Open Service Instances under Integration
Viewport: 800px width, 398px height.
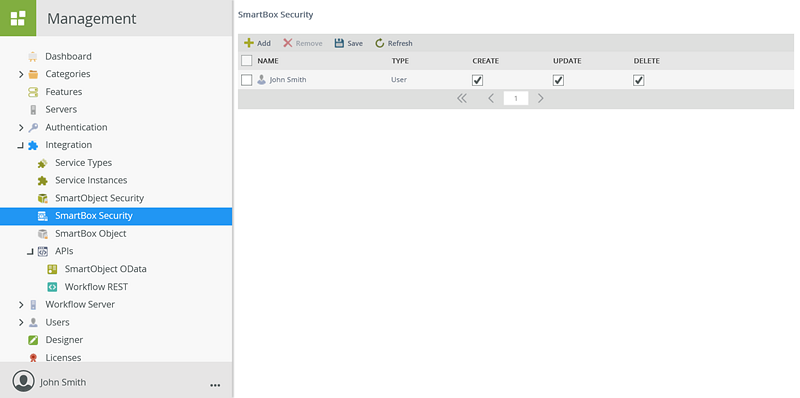coord(91,180)
